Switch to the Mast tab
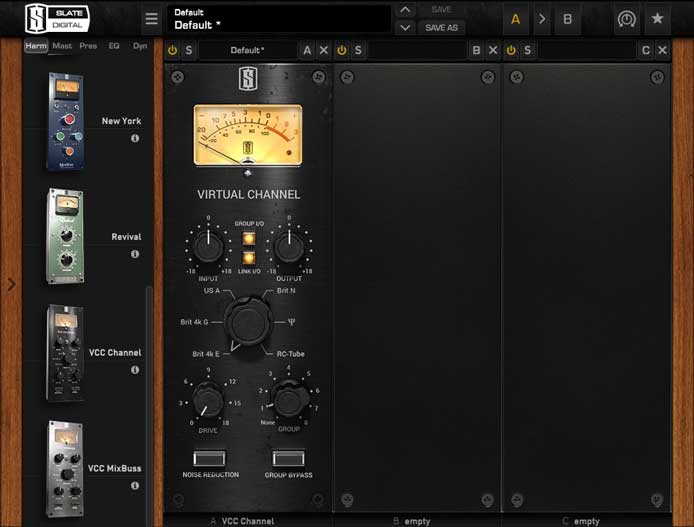The image size is (694, 527). coord(62,46)
